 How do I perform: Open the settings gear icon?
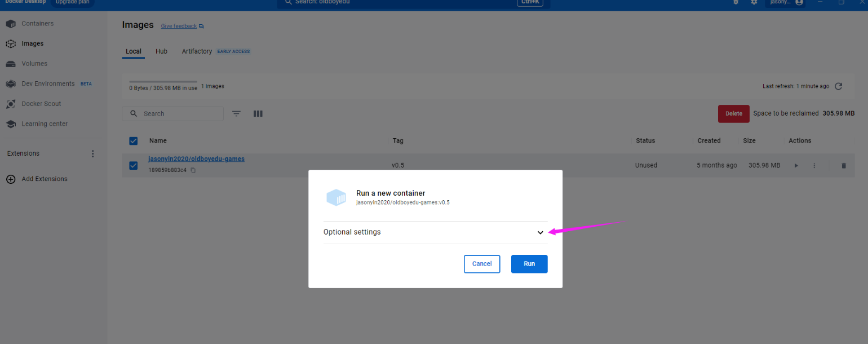(x=754, y=2)
